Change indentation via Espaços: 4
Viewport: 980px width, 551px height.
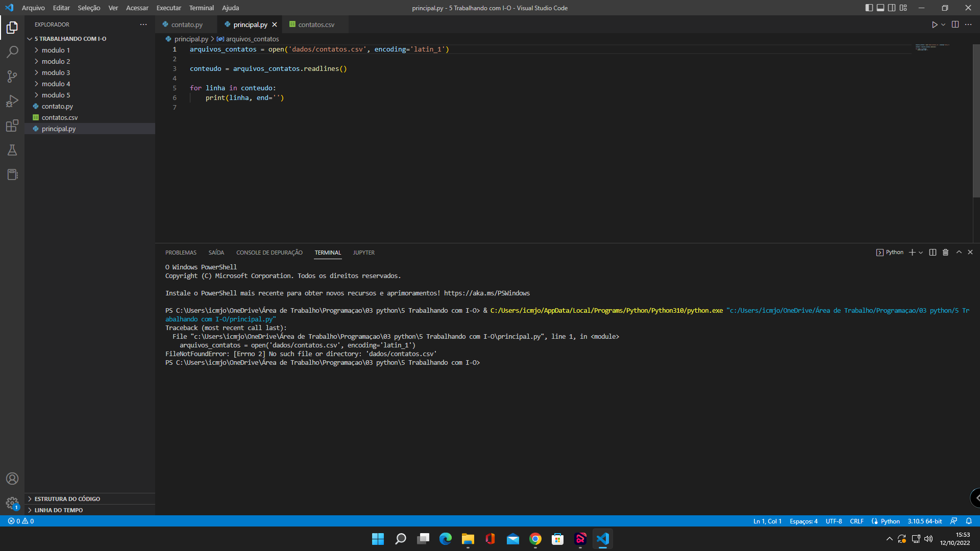[803, 521]
